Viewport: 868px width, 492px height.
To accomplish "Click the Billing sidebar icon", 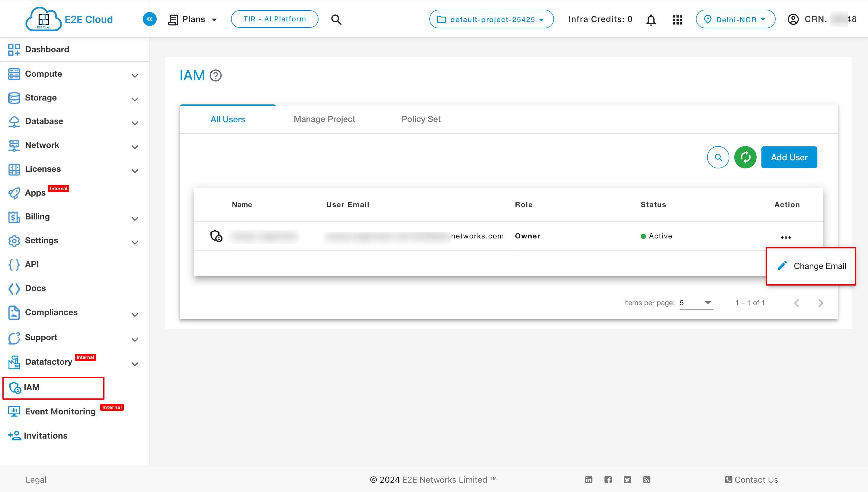I will tap(14, 217).
